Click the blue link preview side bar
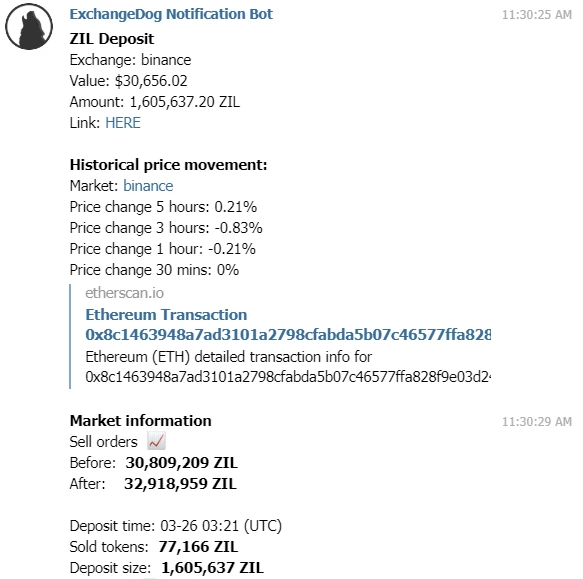 (x=70, y=337)
